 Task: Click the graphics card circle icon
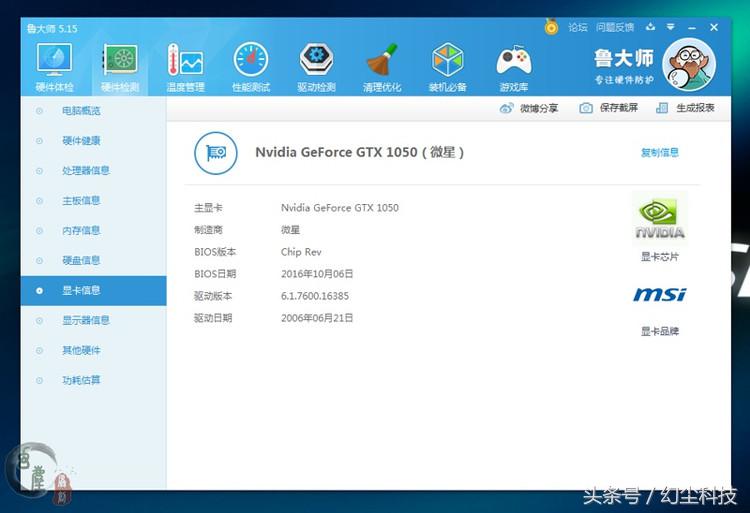point(216,153)
